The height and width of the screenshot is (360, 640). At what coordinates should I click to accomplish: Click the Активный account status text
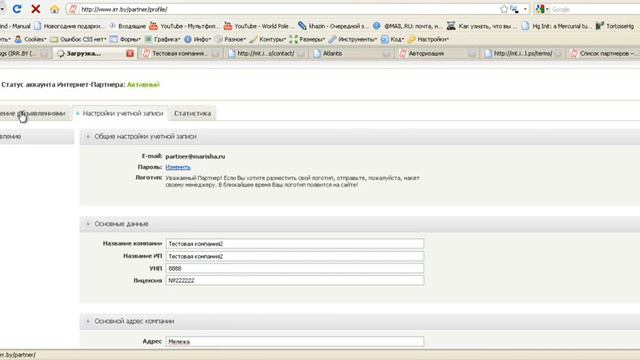(143, 84)
